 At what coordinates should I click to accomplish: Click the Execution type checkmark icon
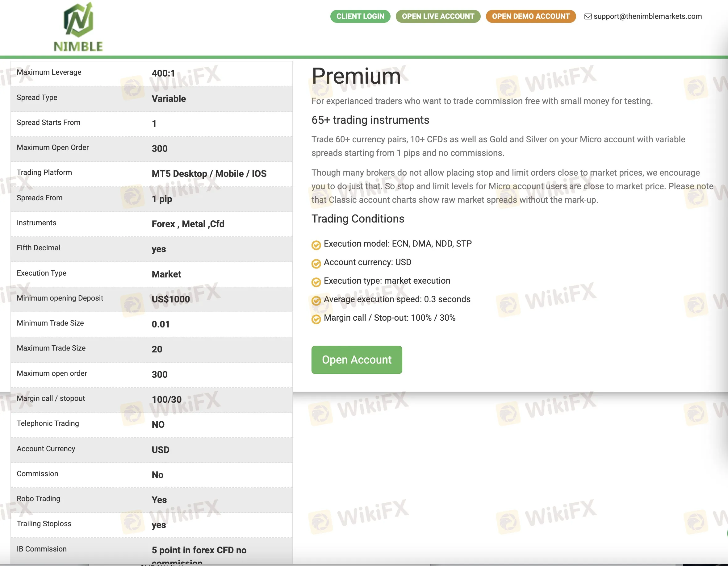(316, 282)
